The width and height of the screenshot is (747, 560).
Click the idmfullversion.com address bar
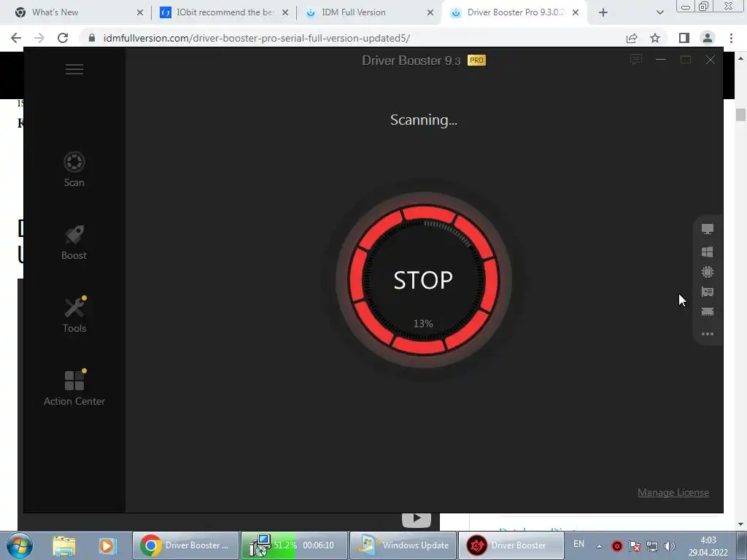pyautogui.click(x=256, y=38)
